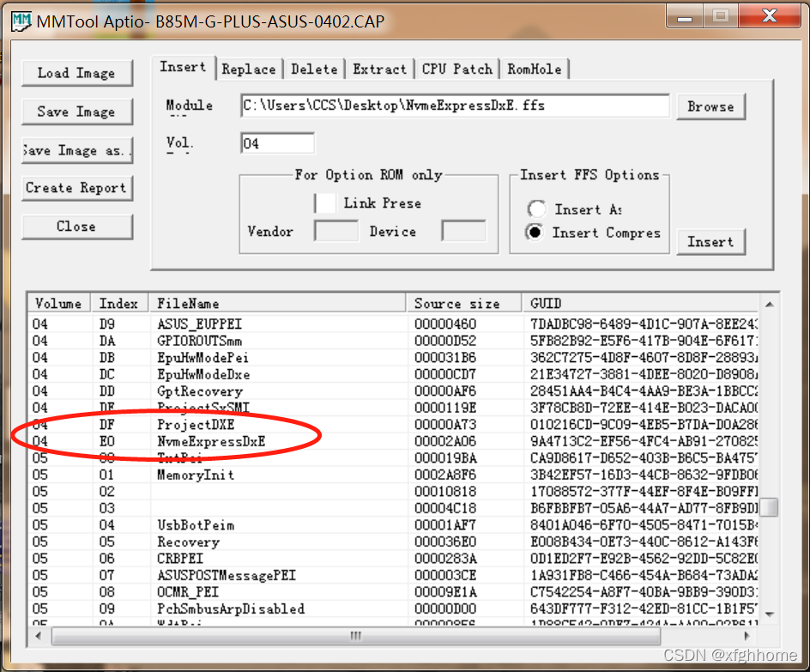Select the CRBPEI row
Viewport: 810px width, 672px height.
click(393, 559)
